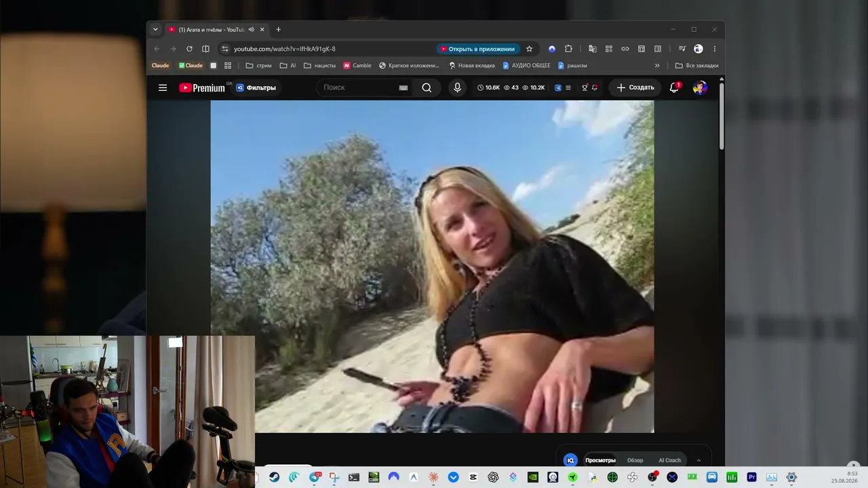Go to YouTube Premium home logo
Screen dimensions: 868x488
click(x=202, y=87)
